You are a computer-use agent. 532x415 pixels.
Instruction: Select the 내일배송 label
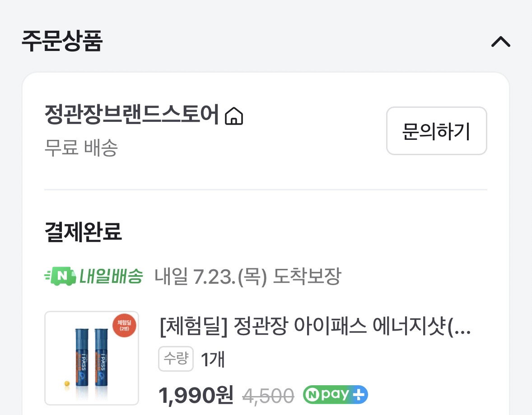coord(111,276)
